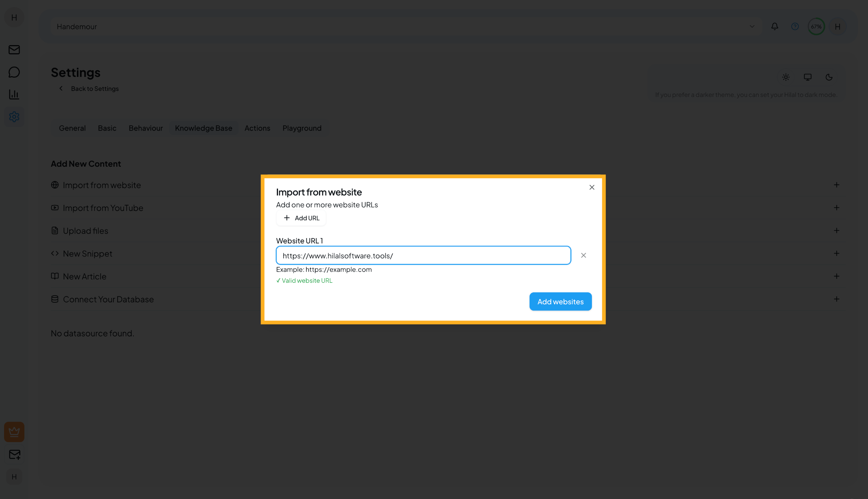The height and width of the screenshot is (499, 868).
Task: Enable dark mode with moon toggle
Action: tap(829, 77)
